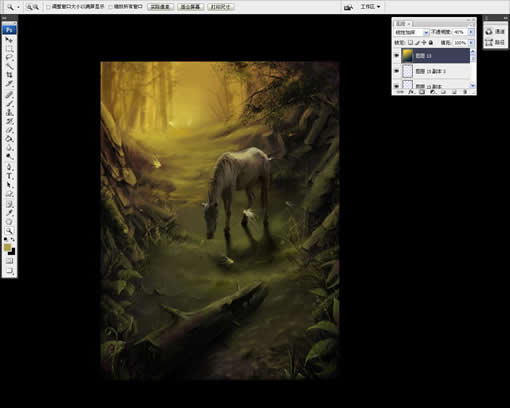Click the foreground color swatch

pos(7,247)
